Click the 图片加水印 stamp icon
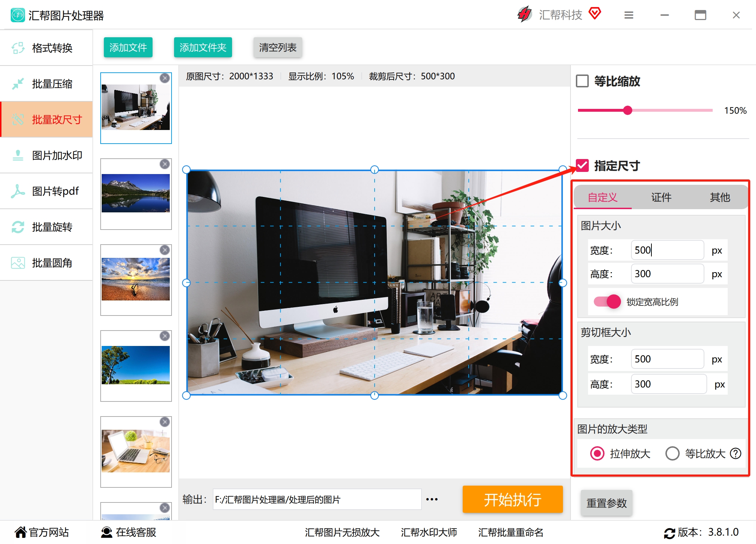This screenshot has width=756, height=544. 18,155
